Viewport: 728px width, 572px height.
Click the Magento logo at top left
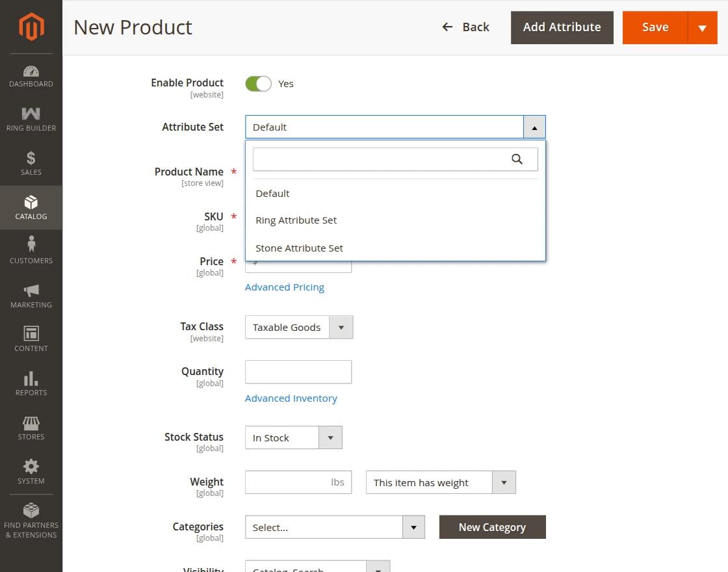(x=31, y=26)
